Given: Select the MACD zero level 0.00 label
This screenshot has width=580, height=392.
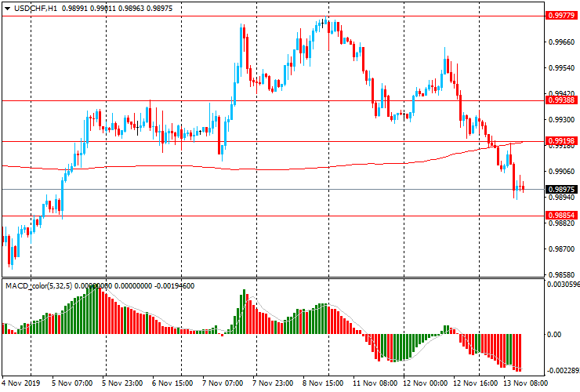Looking at the screenshot, I should click(x=553, y=334).
